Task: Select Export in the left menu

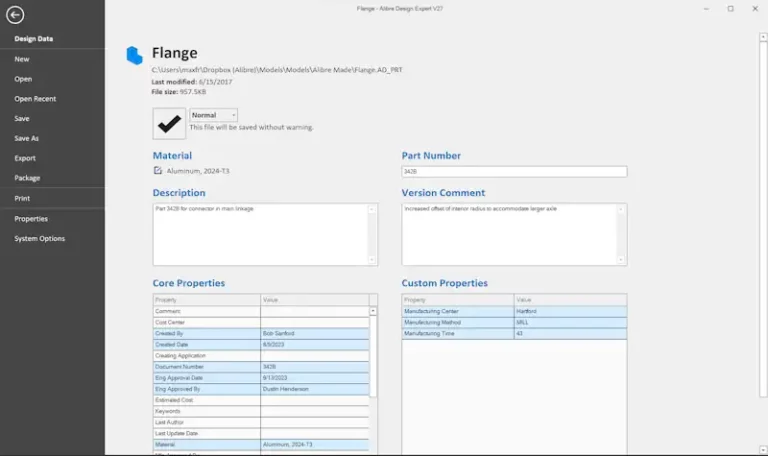Action: point(25,158)
